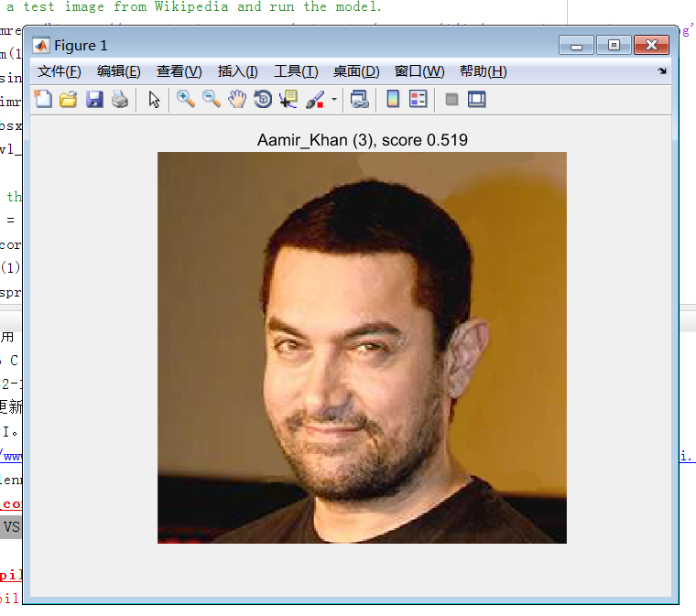The image size is (696, 616).
Task: Open the 查看(V) menu
Action: [x=179, y=71]
